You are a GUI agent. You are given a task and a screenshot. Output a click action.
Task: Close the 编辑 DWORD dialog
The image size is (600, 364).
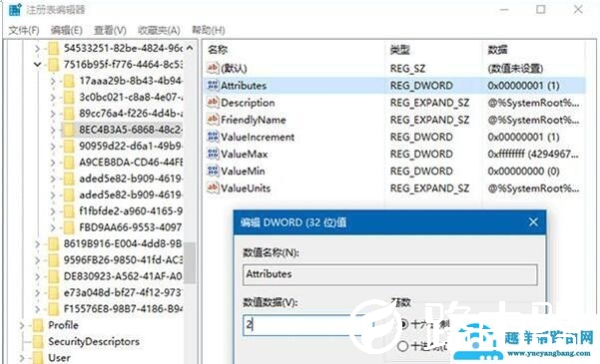tap(533, 222)
